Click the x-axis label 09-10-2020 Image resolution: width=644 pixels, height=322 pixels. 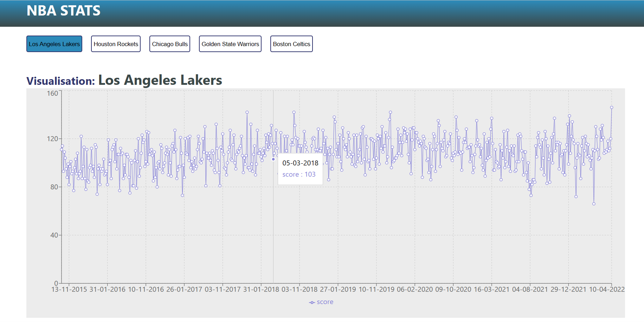tap(453, 290)
